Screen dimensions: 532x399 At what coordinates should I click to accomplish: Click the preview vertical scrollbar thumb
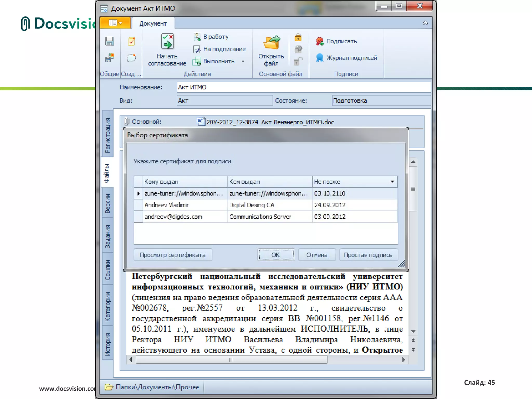[413, 189]
